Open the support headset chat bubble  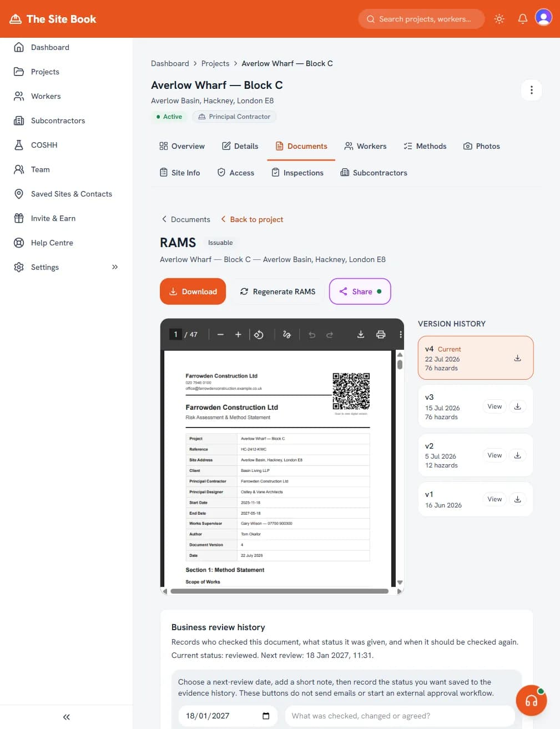[x=531, y=701]
